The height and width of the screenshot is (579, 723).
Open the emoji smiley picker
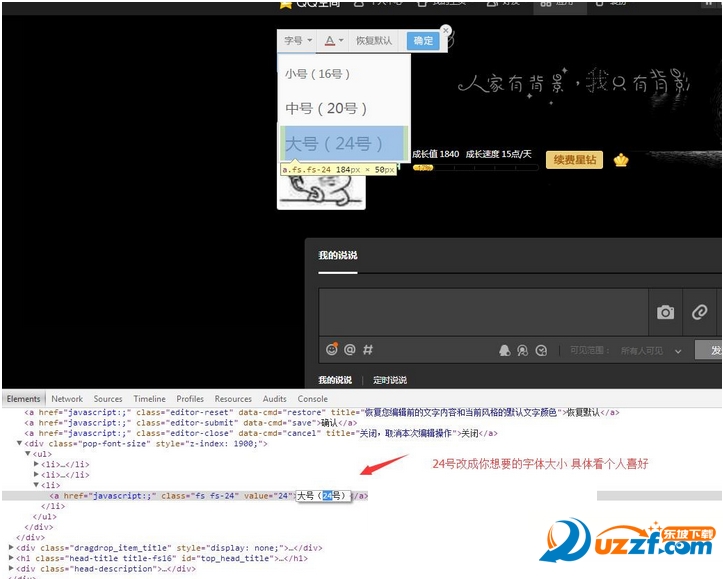click(x=332, y=349)
